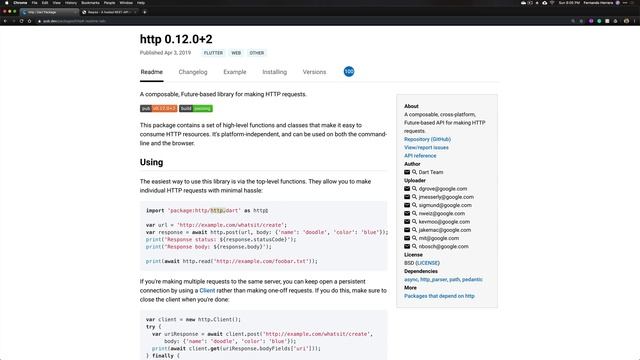
Task: Click the email icon for sigmund@google.com
Action: (x=407, y=205)
